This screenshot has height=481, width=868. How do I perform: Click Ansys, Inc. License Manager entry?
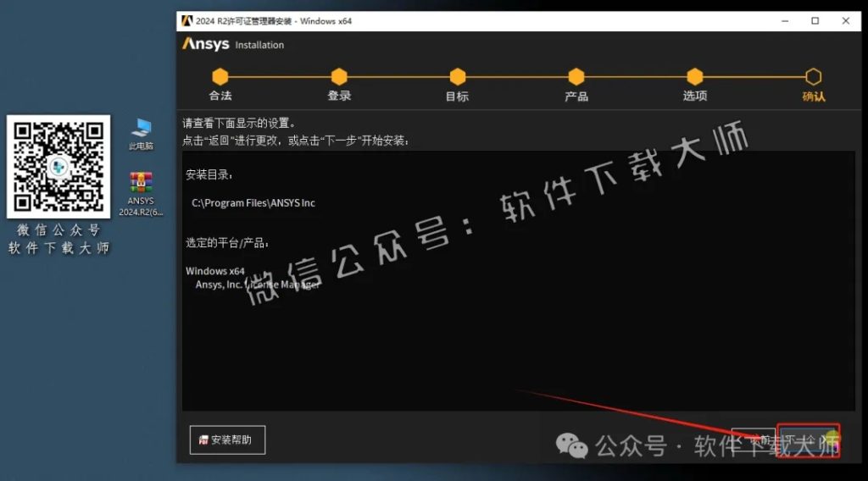[x=258, y=285]
